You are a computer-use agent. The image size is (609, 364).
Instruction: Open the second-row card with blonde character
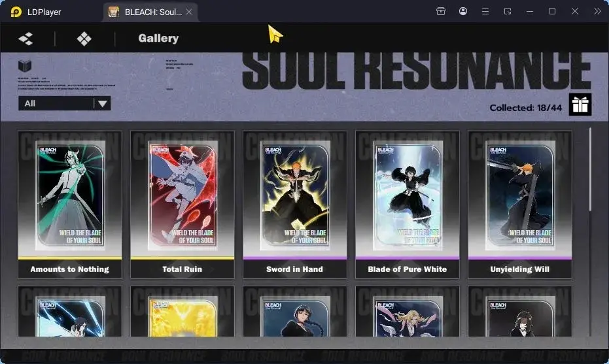(x=408, y=312)
